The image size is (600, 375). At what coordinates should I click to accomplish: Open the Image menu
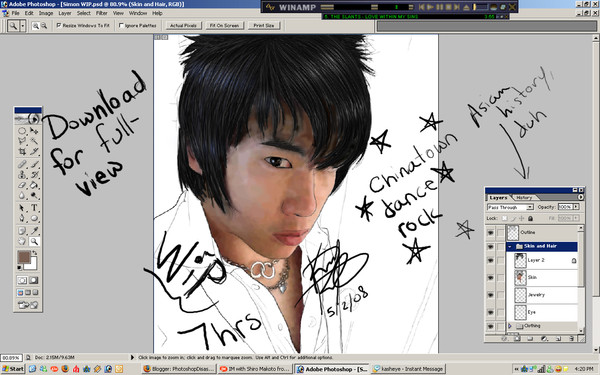pos(46,13)
